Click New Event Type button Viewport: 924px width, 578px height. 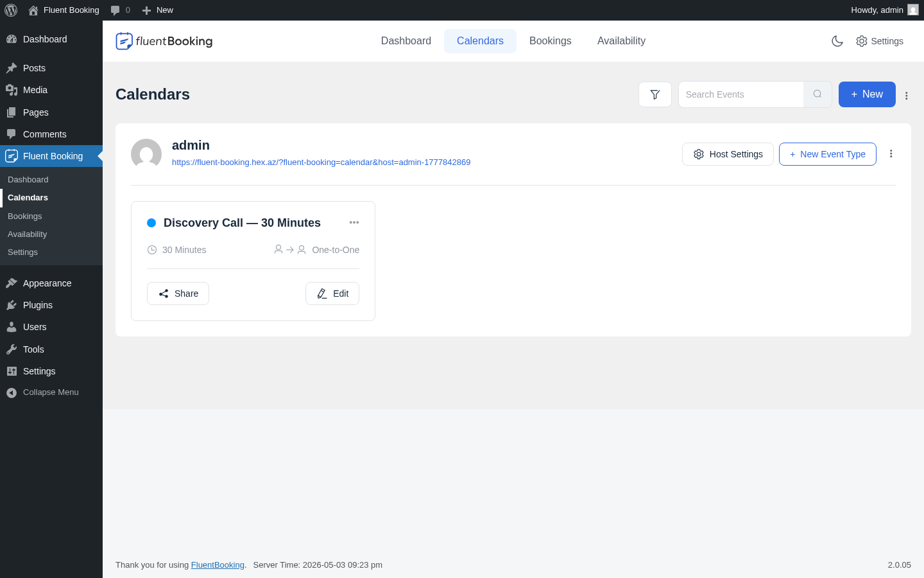(x=828, y=154)
